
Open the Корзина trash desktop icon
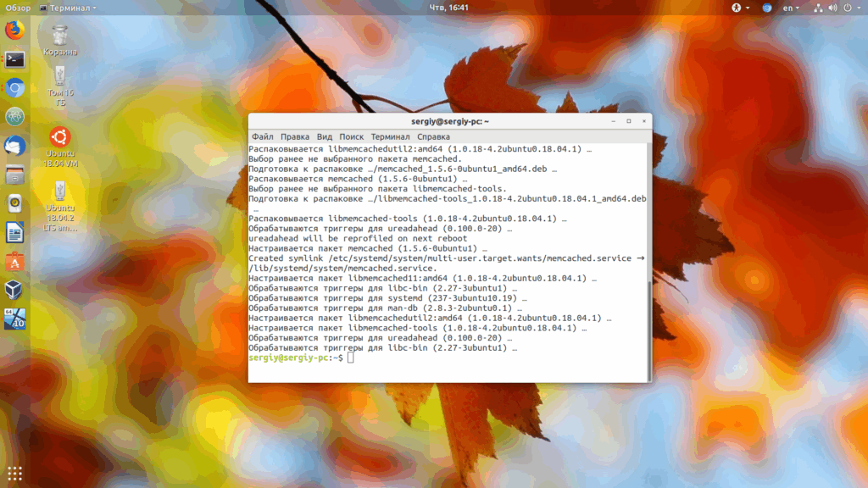tap(60, 41)
